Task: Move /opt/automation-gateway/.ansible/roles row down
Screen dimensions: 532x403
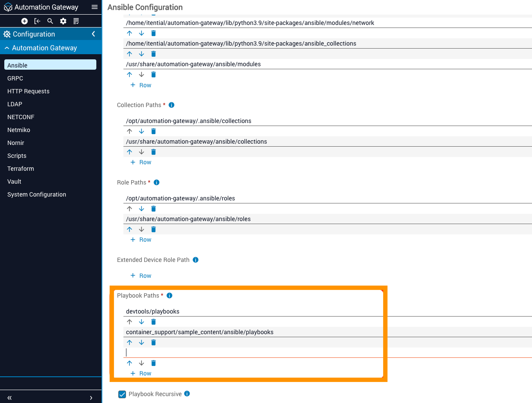Action: point(141,209)
